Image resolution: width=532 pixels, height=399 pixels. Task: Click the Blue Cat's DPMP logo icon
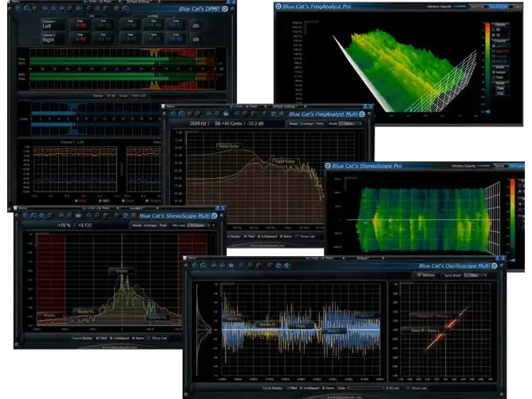click(x=225, y=9)
